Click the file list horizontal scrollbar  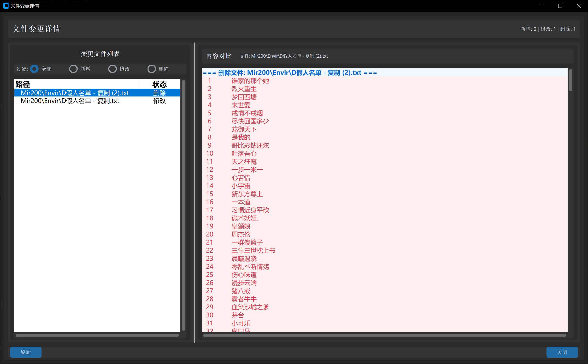97,335
